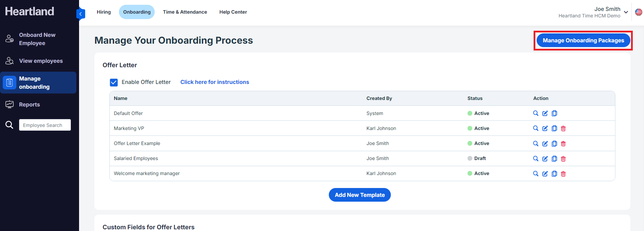This screenshot has width=644, height=231.
Task: Open the Click here for instructions link
Action: tap(215, 82)
